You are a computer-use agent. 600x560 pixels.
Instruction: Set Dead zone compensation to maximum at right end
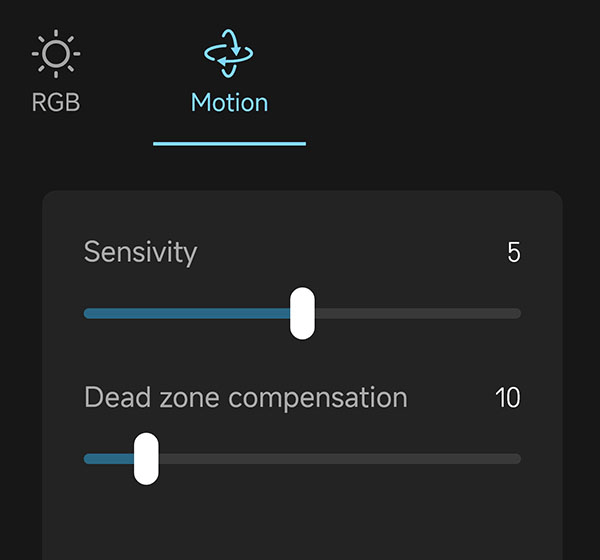[518, 459]
